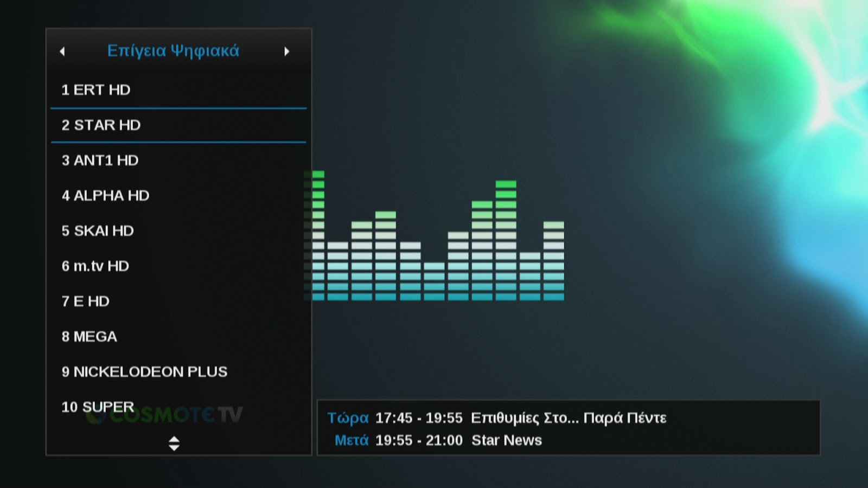Click the upcoming Star News program

507,440
